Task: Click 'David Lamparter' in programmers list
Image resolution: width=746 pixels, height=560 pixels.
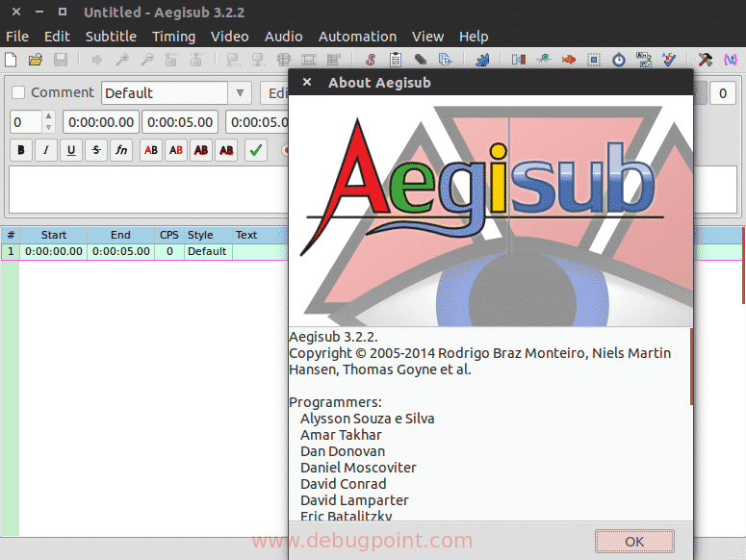Action: click(x=354, y=500)
